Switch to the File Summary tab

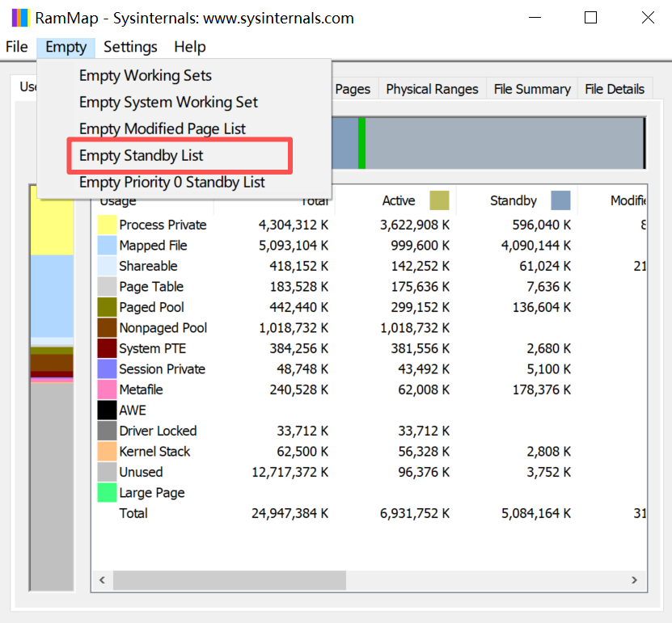532,89
